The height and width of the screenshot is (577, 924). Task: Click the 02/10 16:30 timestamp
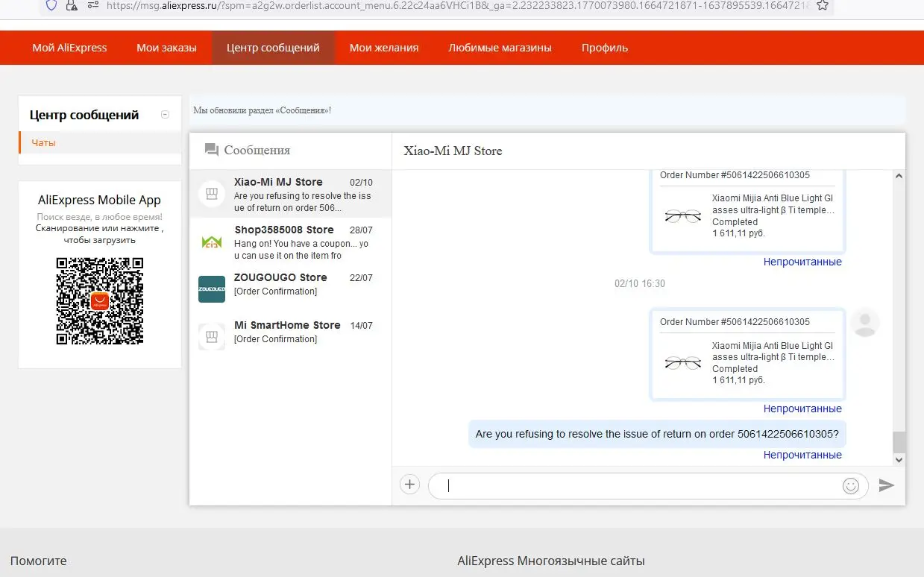[640, 284]
